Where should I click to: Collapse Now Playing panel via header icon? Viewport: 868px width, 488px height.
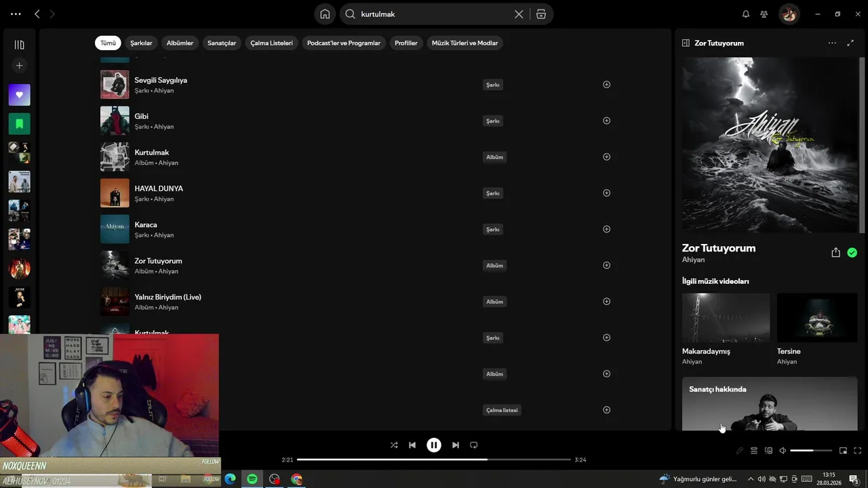686,43
